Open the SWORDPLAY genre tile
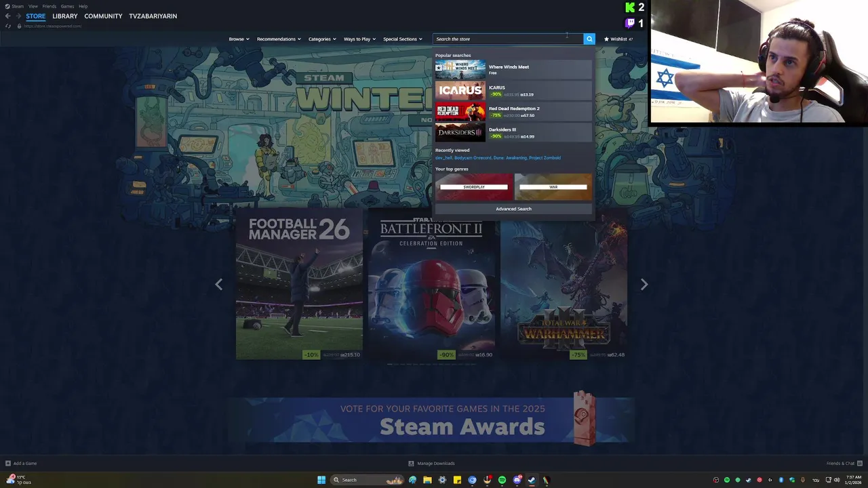Viewport: 868px width, 488px height. (x=474, y=187)
